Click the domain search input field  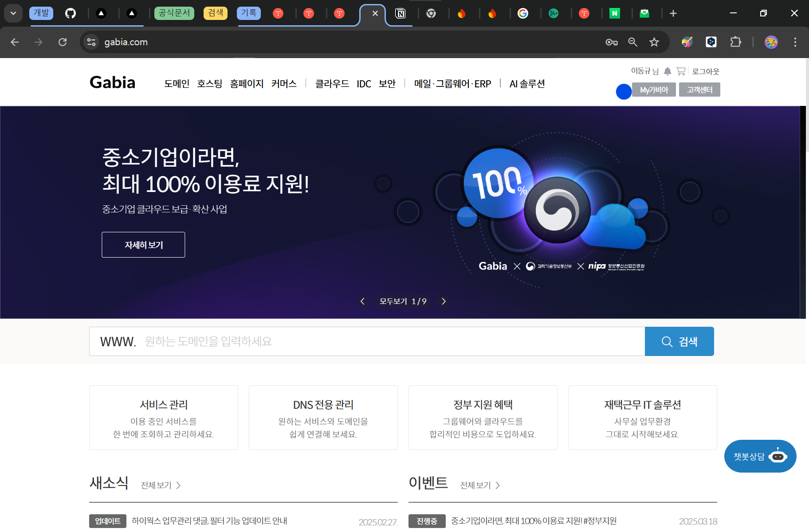click(x=367, y=341)
